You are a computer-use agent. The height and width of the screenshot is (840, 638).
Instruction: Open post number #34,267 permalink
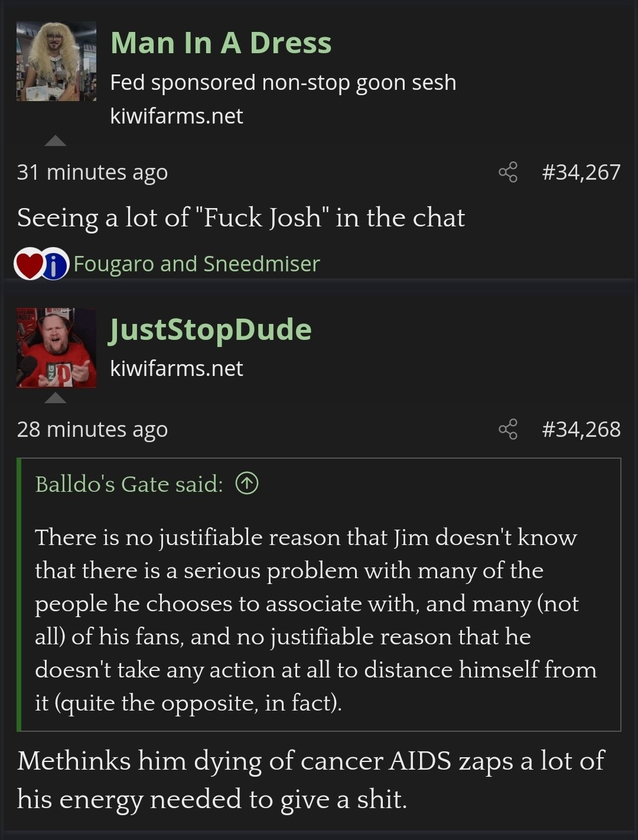pos(581,172)
